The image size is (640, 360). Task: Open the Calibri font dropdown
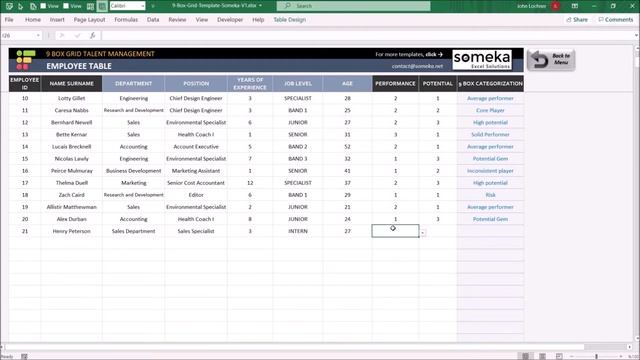[x=142, y=6]
